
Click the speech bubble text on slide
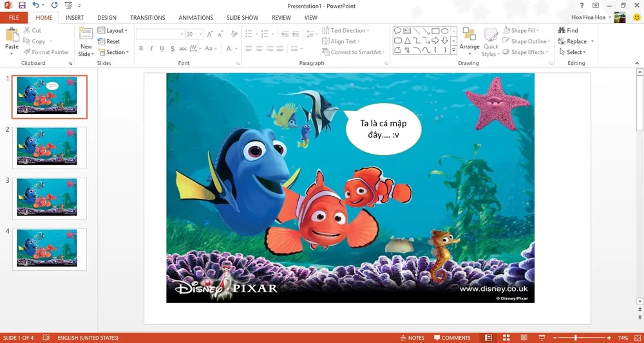[383, 129]
